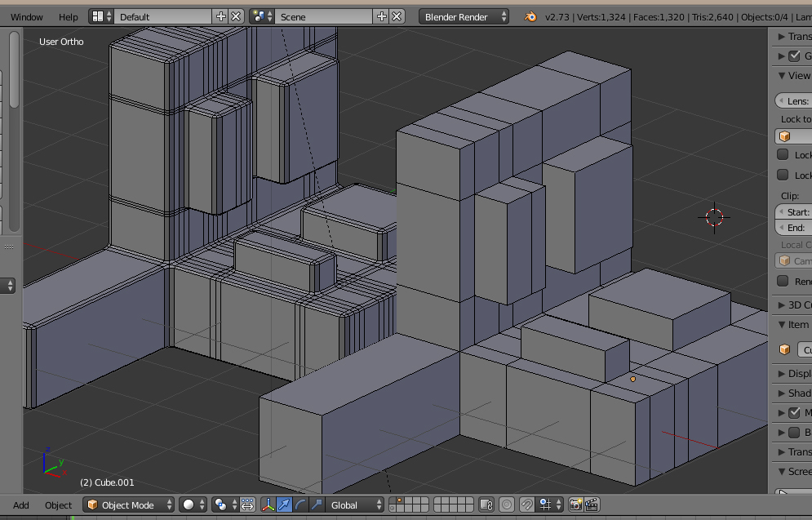Toggle proportional editing circle icon
812x520 pixels.
point(507,505)
